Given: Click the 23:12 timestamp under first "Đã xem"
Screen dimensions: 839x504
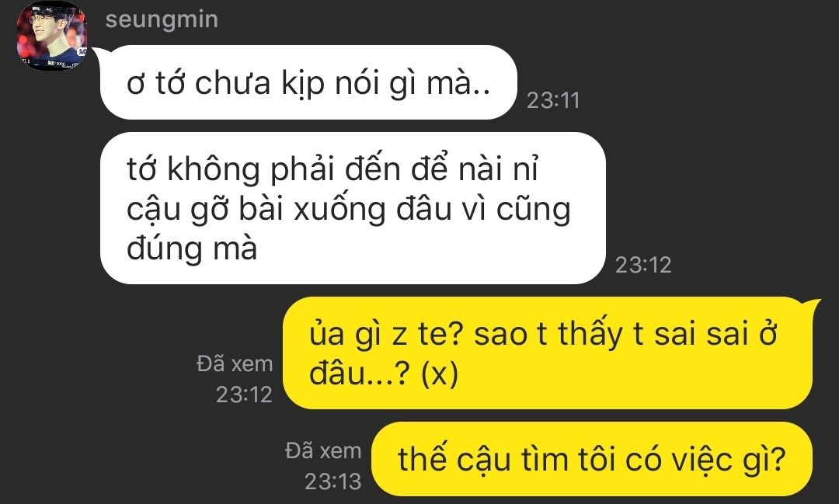Looking at the screenshot, I should point(244,395).
